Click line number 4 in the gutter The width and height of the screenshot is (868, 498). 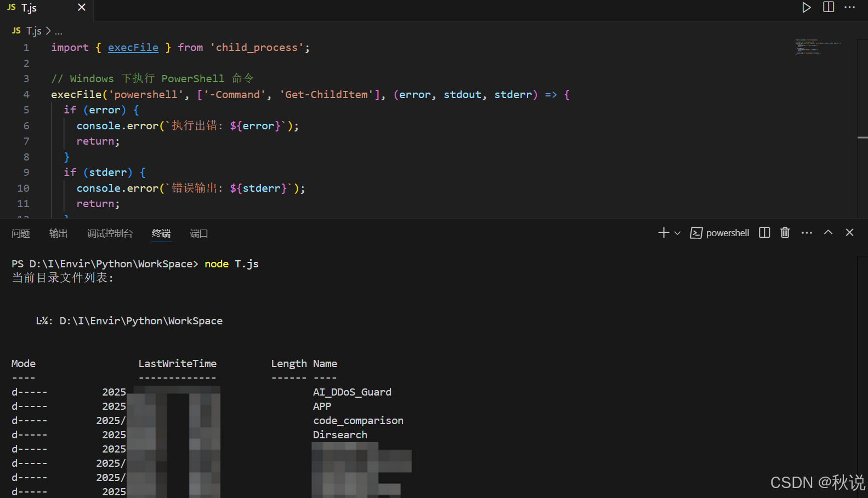point(26,95)
